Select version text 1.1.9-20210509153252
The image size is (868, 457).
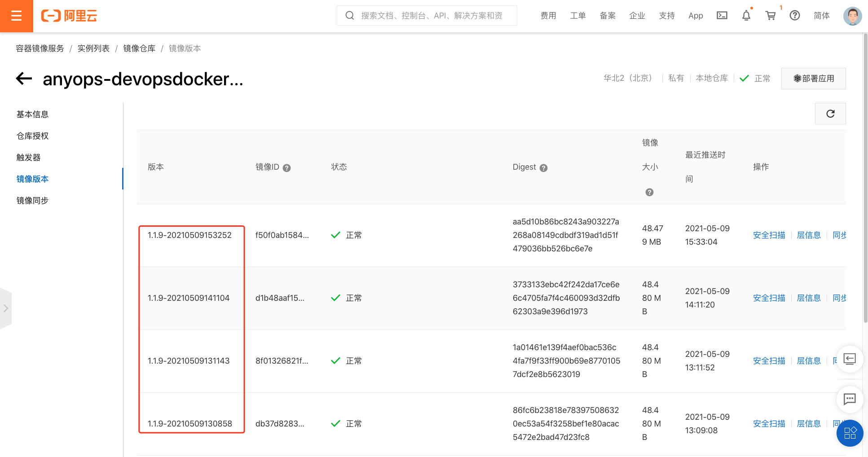point(189,235)
